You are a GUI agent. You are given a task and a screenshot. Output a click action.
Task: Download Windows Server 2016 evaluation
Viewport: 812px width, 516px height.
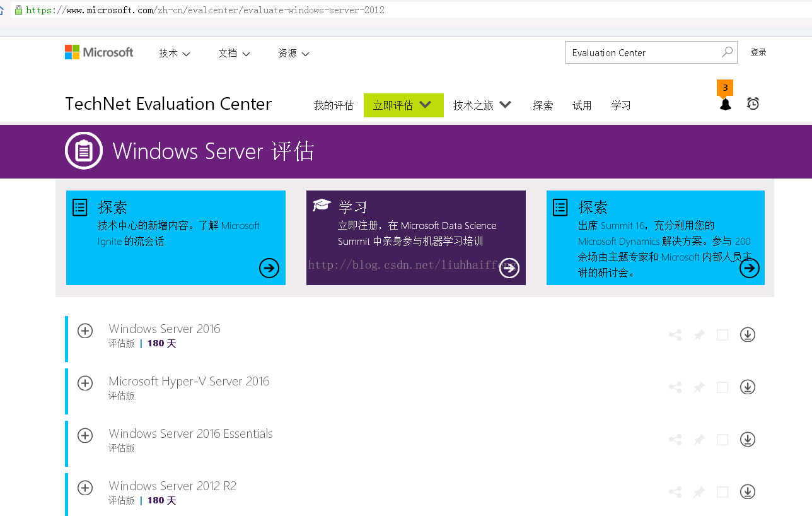[x=748, y=334]
